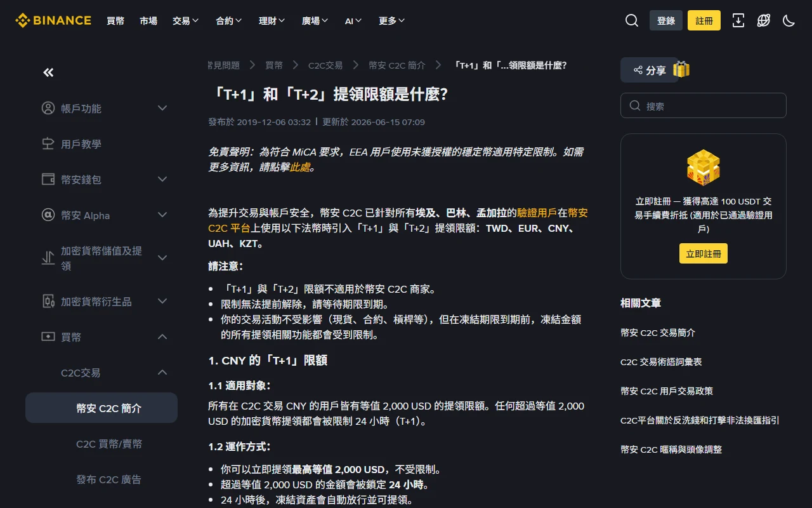Image resolution: width=812 pixels, height=508 pixels.
Task: Select 幣安 C2C 簡介 sidebar item
Action: coord(101,408)
